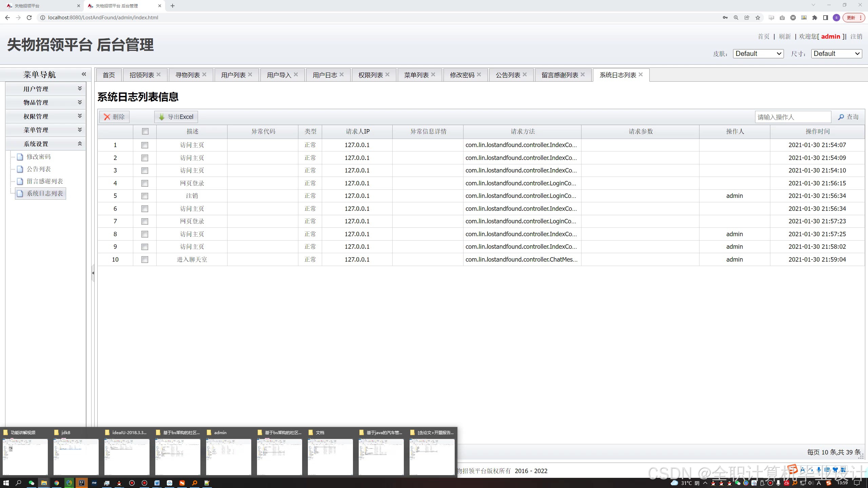Image resolution: width=868 pixels, height=488 pixels.
Task: Open the 皮肤 skin dropdown
Action: point(758,54)
